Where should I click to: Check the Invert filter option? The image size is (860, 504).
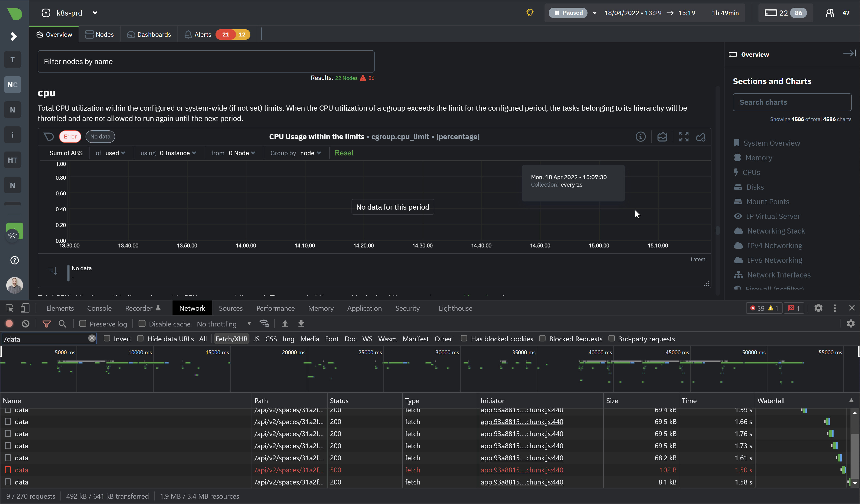pos(107,339)
